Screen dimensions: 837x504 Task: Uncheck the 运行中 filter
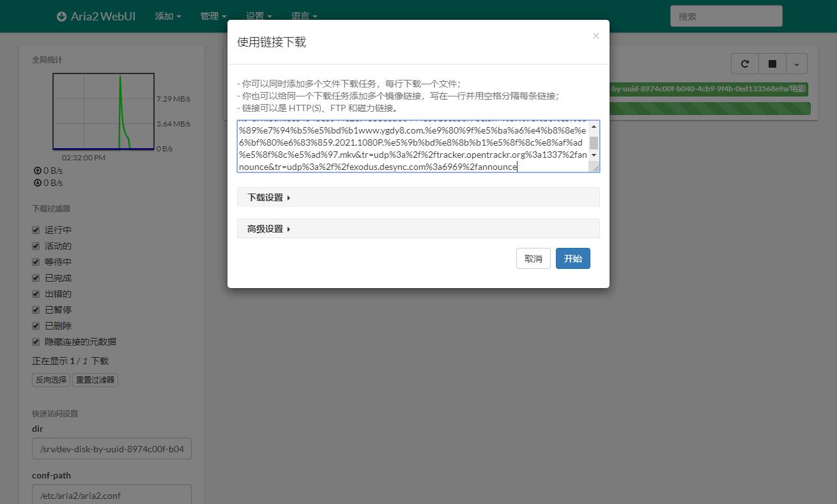click(x=36, y=229)
